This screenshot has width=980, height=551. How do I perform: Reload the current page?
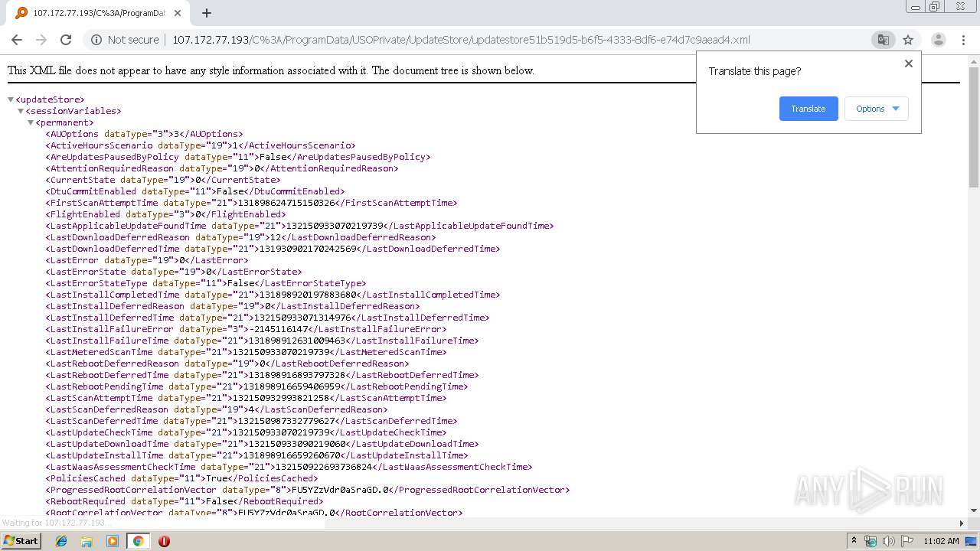[66, 40]
